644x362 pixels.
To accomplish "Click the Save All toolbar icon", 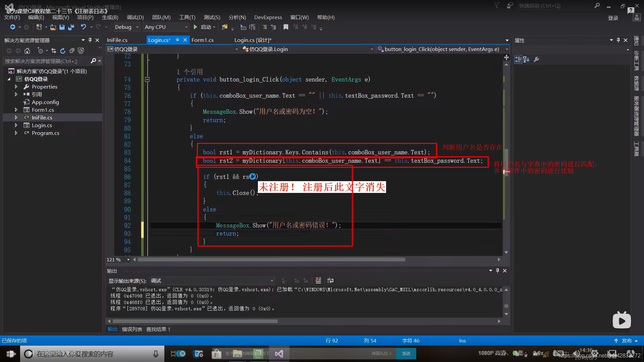I will click(71, 27).
